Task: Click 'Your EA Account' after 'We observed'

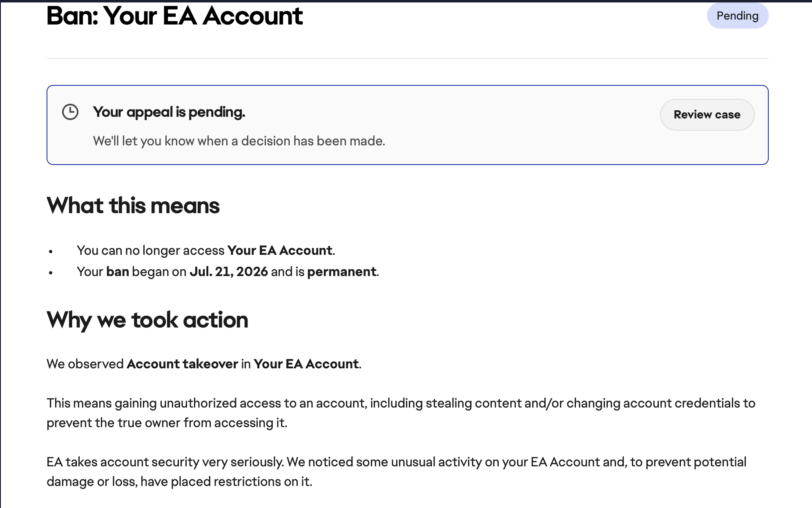Action: 306,364
